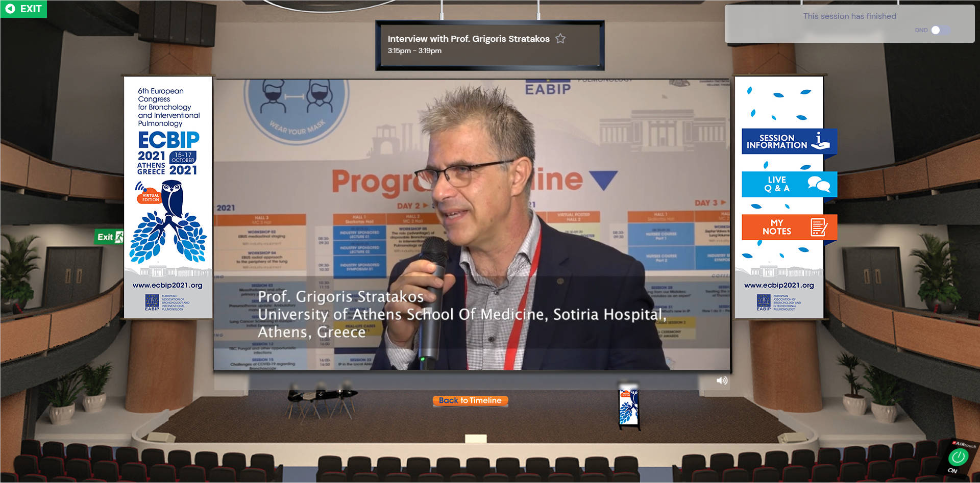Click the session time 3:15pm - 3:19pm
The height and width of the screenshot is (483, 980).
414,50
